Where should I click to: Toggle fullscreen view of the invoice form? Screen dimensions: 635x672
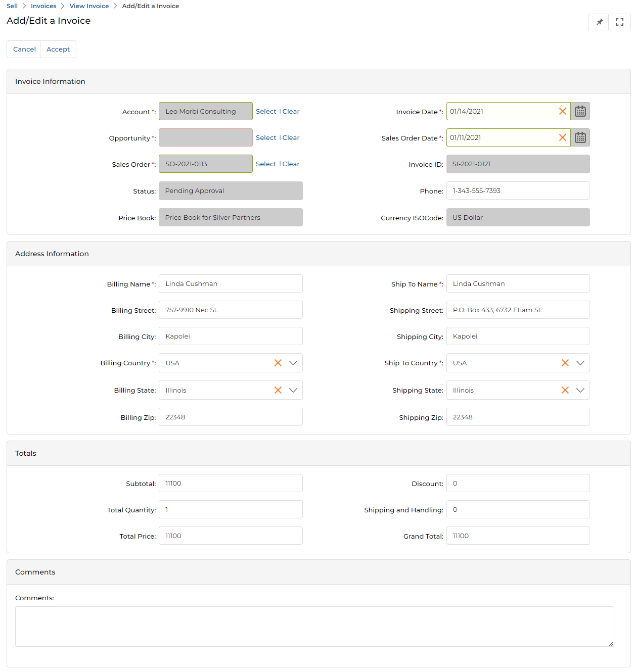[619, 22]
